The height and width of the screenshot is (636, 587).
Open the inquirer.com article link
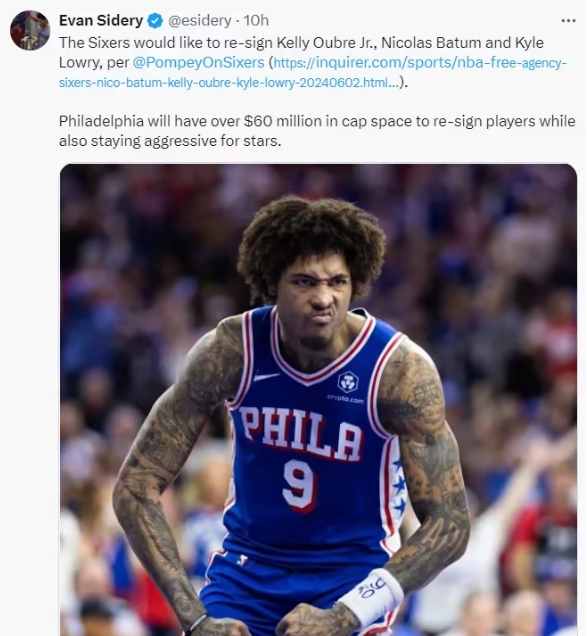[419, 63]
